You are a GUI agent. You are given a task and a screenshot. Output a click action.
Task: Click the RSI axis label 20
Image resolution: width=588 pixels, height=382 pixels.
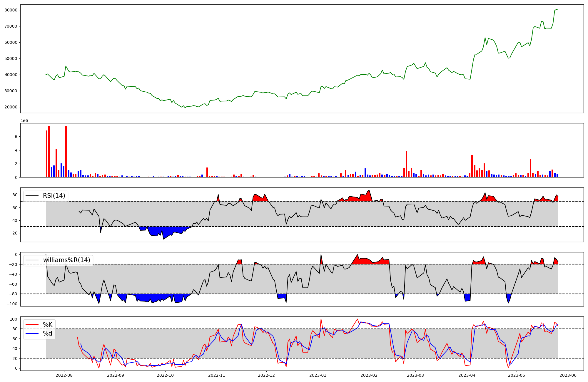tap(15, 233)
